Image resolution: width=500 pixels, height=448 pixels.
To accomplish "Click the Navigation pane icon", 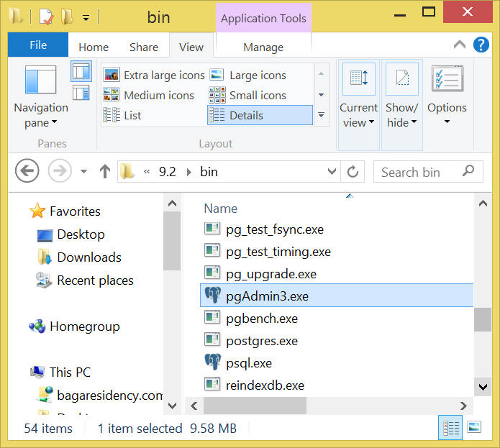I will point(40,79).
